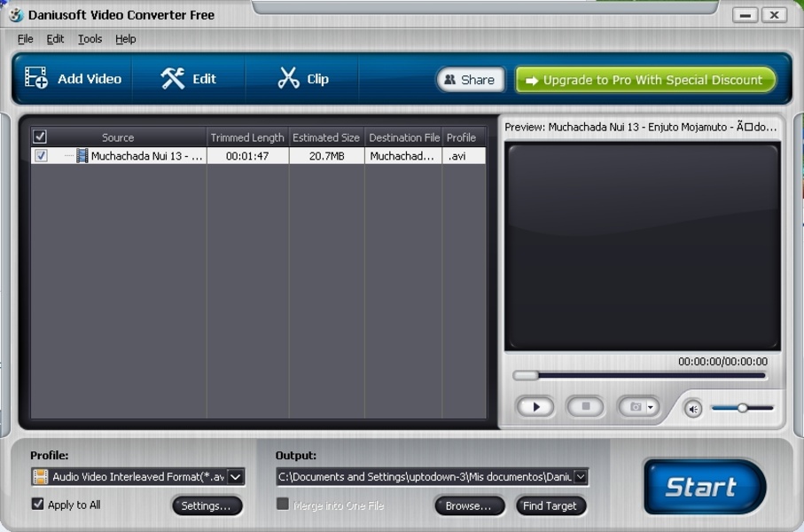The height and width of the screenshot is (532, 804).
Task: Click the Browse... button
Action: click(x=469, y=505)
